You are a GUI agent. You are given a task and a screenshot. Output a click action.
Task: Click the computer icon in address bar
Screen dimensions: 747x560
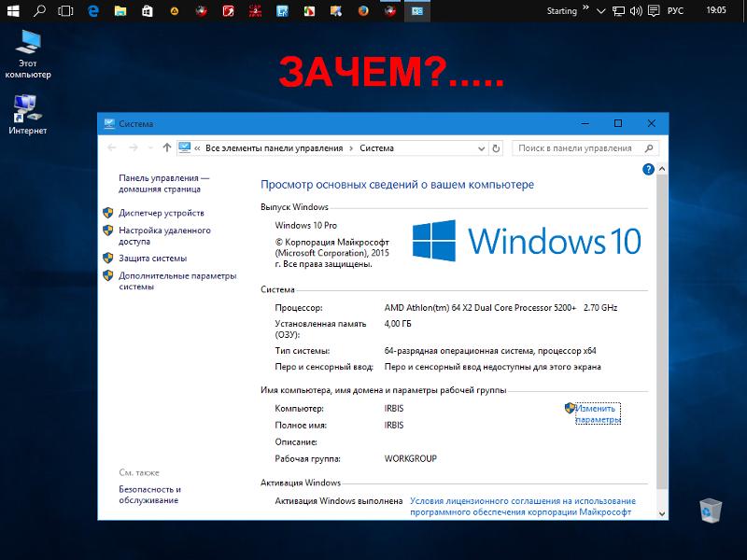184,147
